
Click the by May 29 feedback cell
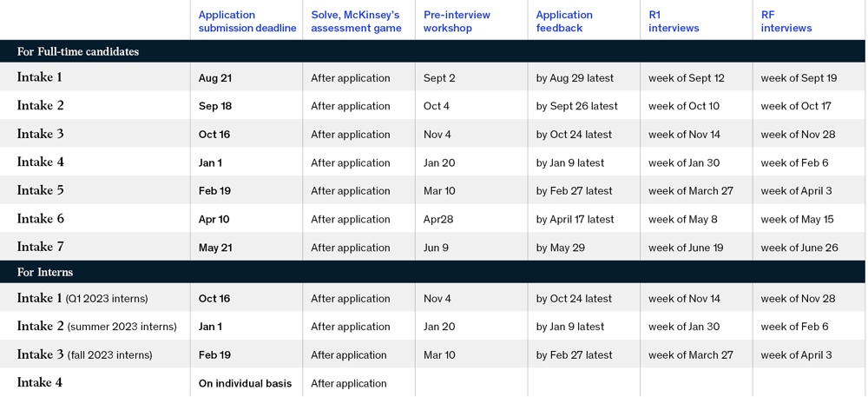tap(561, 248)
